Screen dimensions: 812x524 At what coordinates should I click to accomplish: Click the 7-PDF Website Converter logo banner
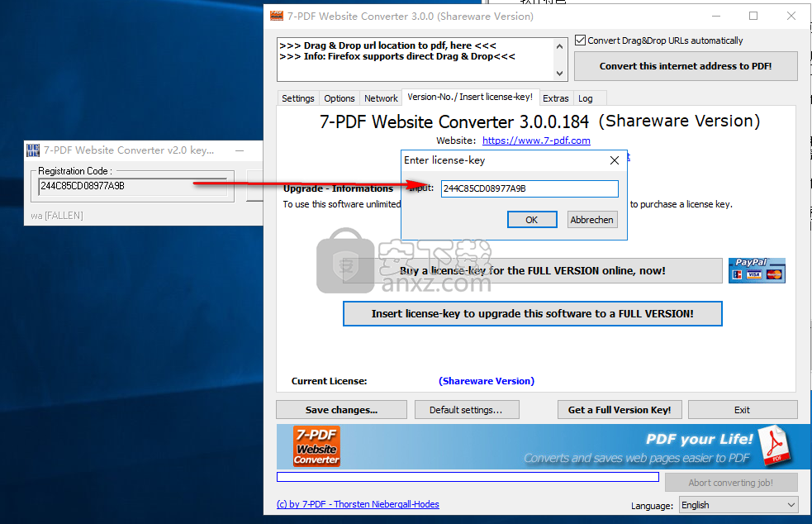click(x=316, y=446)
